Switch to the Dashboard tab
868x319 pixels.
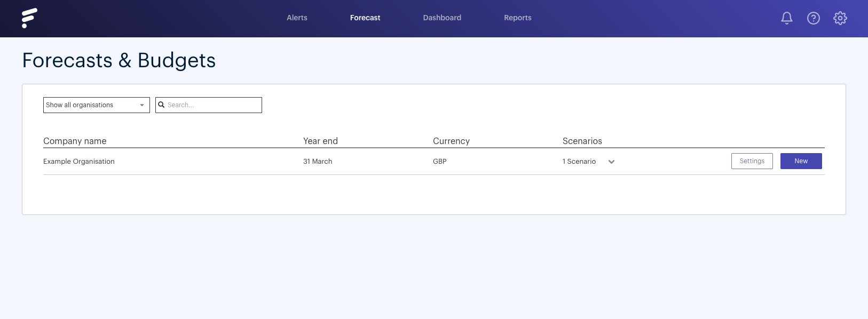(x=442, y=18)
